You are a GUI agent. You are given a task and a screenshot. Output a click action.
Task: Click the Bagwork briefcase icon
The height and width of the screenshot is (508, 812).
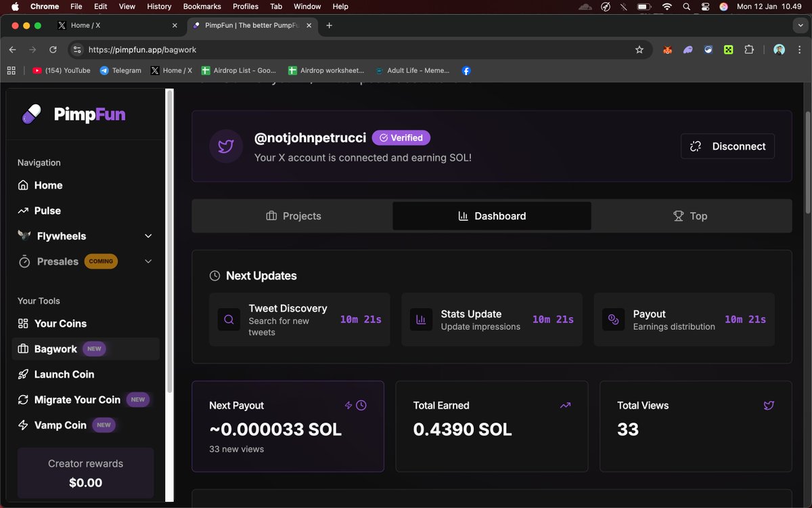click(x=23, y=349)
